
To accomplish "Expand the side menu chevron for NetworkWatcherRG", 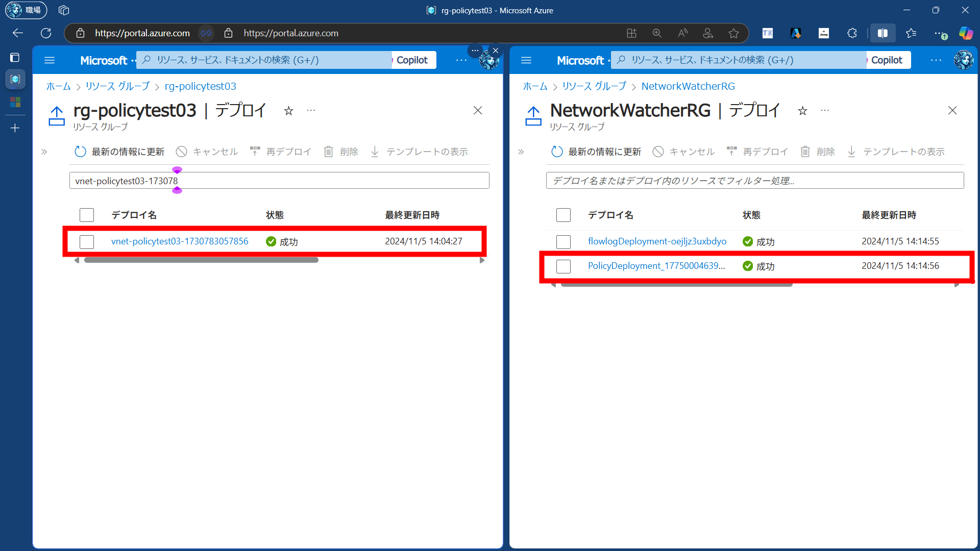I will pyautogui.click(x=521, y=152).
